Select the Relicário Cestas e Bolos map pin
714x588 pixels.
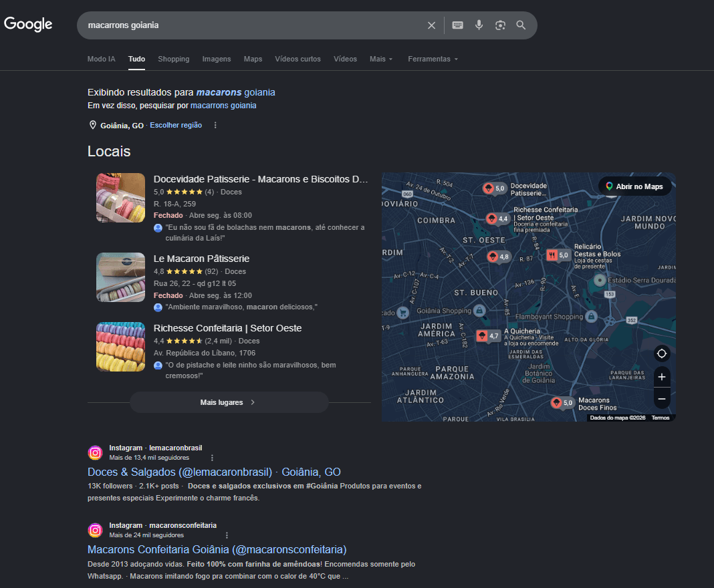click(x=558, y=255)
